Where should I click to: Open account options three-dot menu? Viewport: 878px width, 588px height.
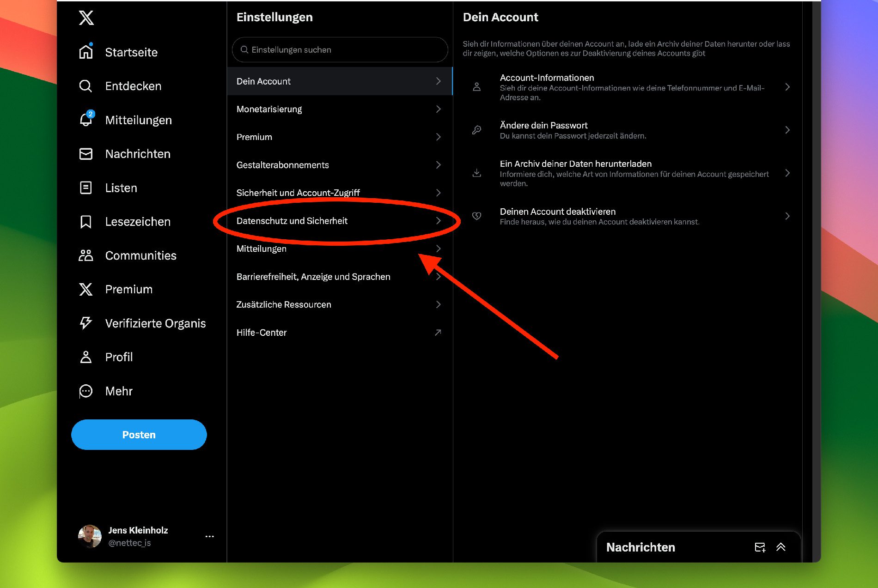pyautogui.click(x=209, y=536)
